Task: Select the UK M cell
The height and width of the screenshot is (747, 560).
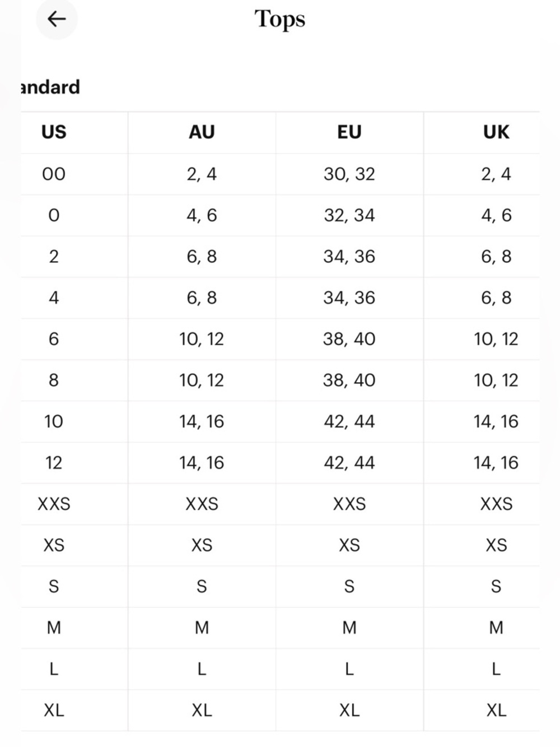Action: [496, 628]
